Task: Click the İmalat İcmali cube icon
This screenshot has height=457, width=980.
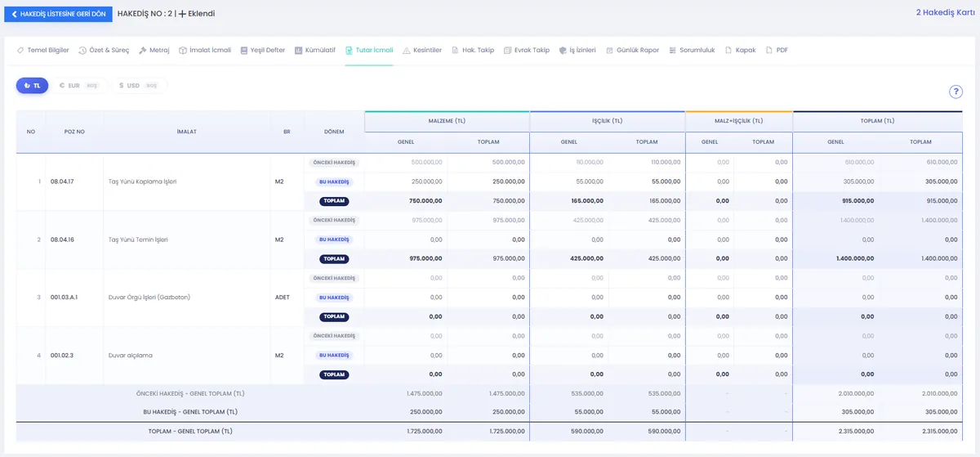Action: click(183, 50)
